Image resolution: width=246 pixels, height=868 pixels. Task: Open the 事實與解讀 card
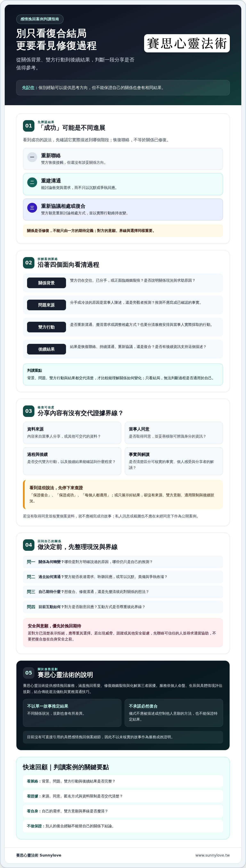[174, 461]
